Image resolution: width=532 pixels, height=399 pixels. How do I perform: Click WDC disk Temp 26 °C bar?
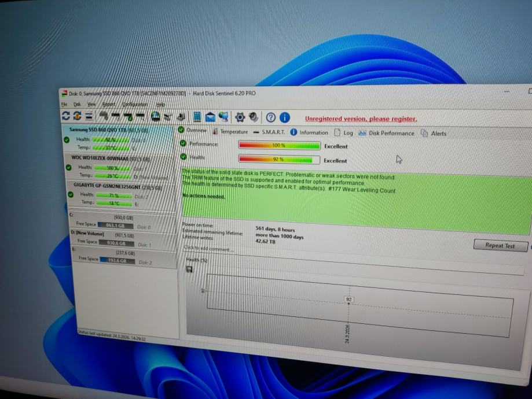click(x=113, y=176)
